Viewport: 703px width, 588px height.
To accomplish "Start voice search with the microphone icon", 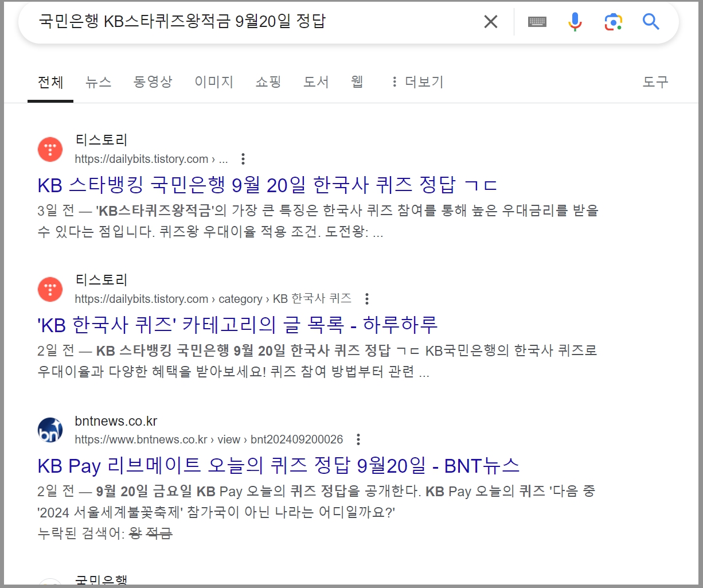I will 575,22.
